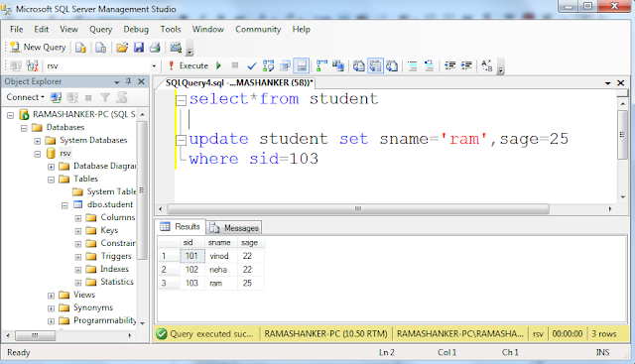The image size is (635, 364).
Task: Toggle pin Auto Hide on Object Explorer
Action: 128,81
